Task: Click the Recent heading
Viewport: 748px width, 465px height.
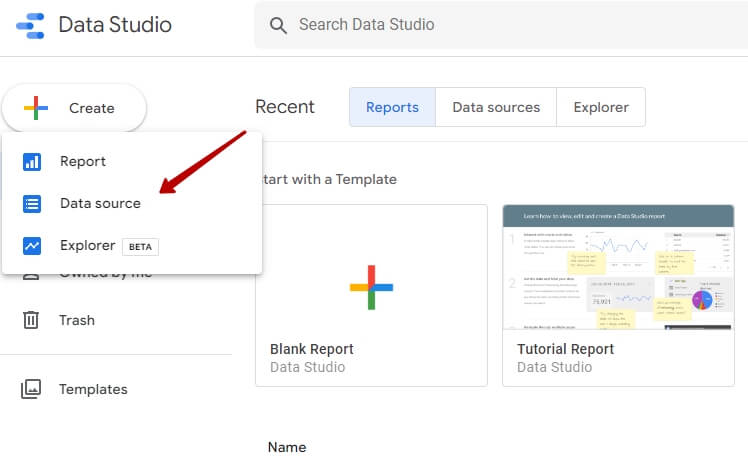Action: click(285, 107)
